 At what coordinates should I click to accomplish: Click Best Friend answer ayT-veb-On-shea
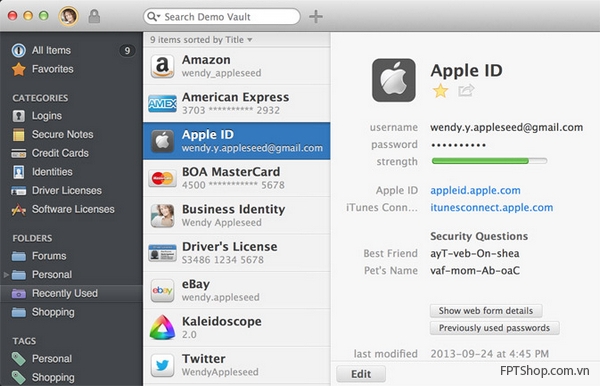pos(475,253)
